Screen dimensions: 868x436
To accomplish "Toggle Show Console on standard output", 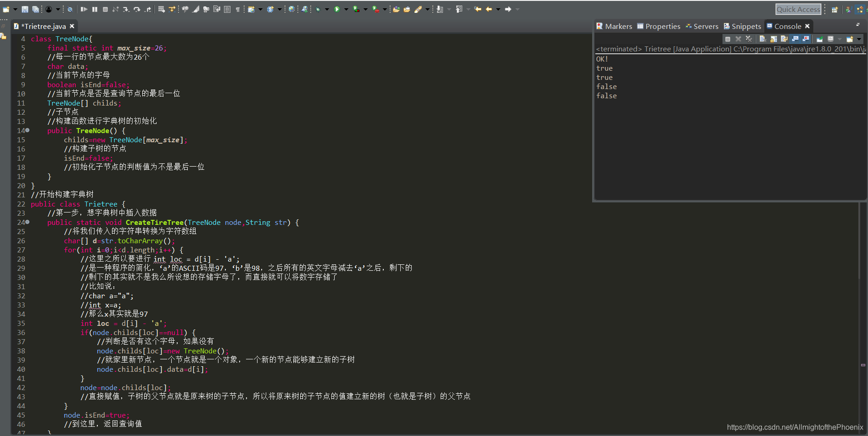I will click(795, 39).
